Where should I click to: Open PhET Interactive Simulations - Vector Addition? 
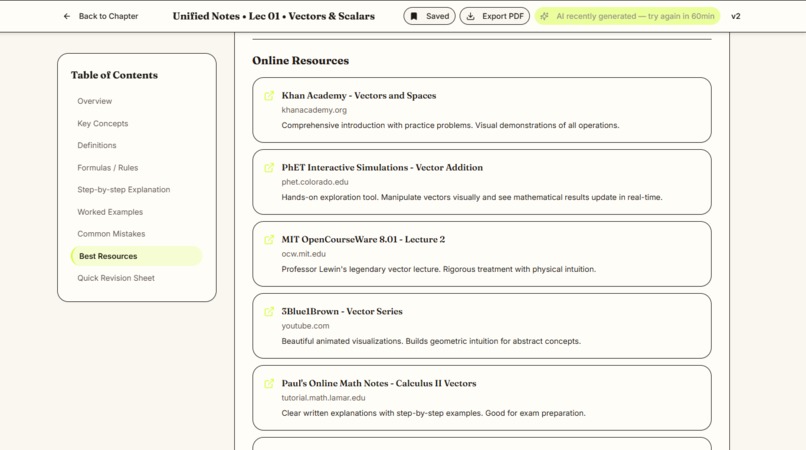pyautogui.click(x=382, y=168)
